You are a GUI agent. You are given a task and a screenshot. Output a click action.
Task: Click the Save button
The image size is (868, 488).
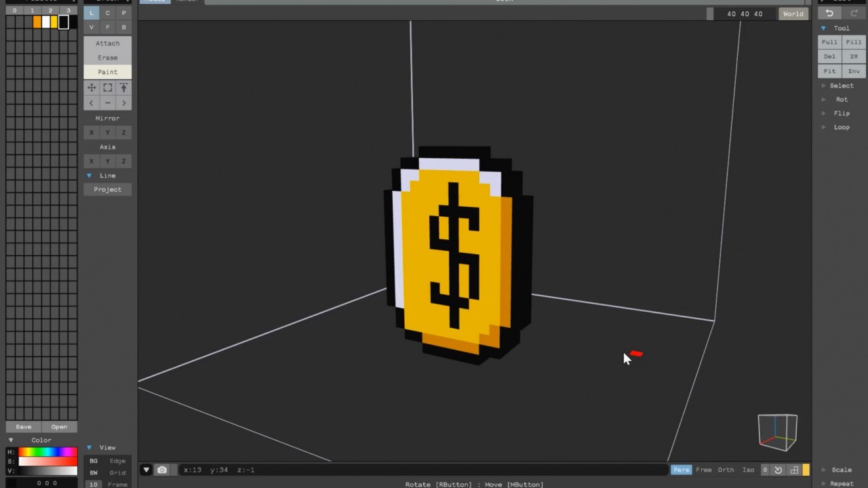click(x=24, y=427)
